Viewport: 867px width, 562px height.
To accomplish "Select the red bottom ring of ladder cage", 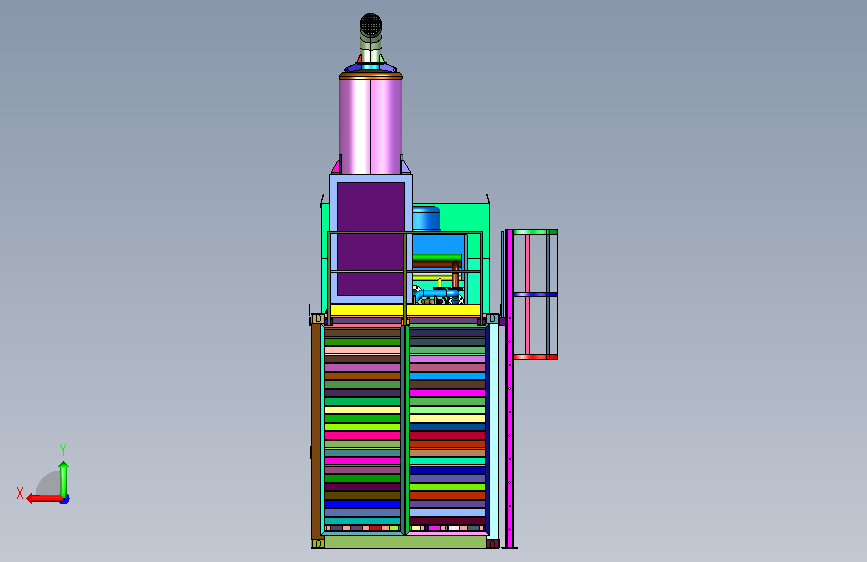I will pyautogui.click(x=535, y=357).
